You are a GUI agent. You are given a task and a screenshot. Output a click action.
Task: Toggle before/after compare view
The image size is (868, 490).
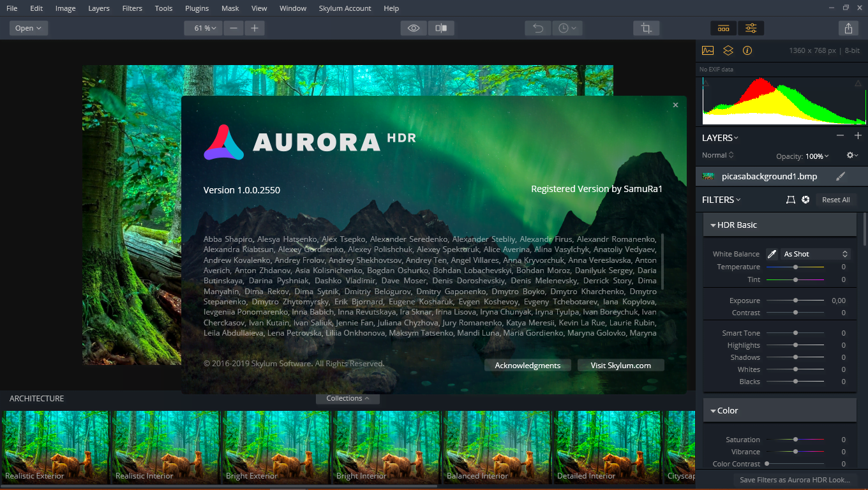(441, 28)
